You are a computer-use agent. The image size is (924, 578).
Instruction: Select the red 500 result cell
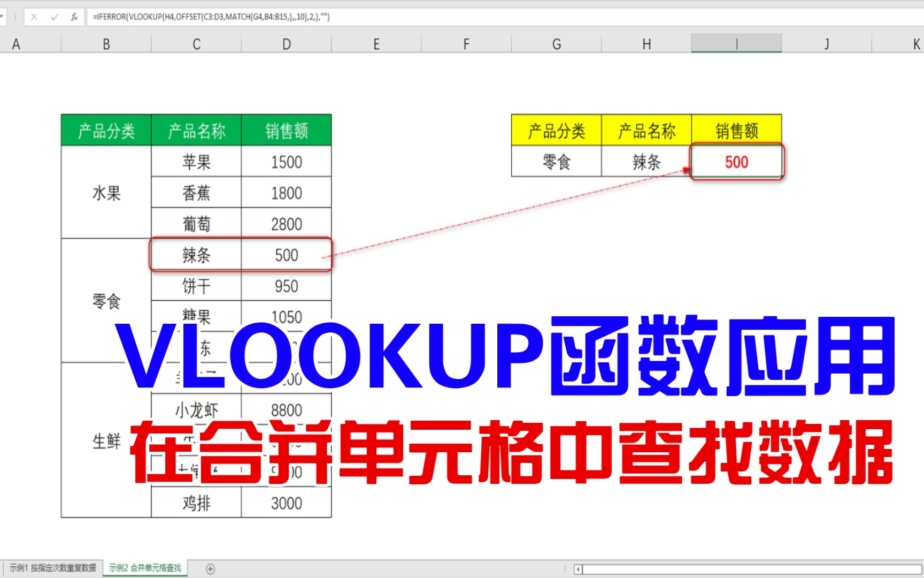pos(737,162)
